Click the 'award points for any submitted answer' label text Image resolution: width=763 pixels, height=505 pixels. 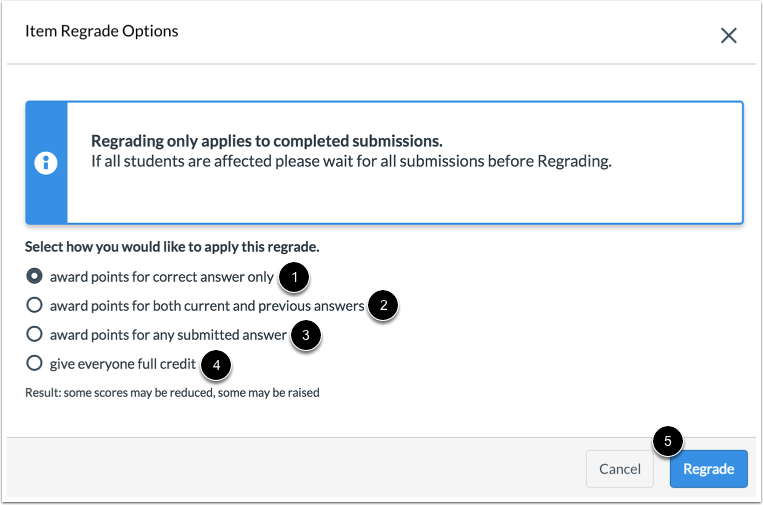tap(168, 335)
